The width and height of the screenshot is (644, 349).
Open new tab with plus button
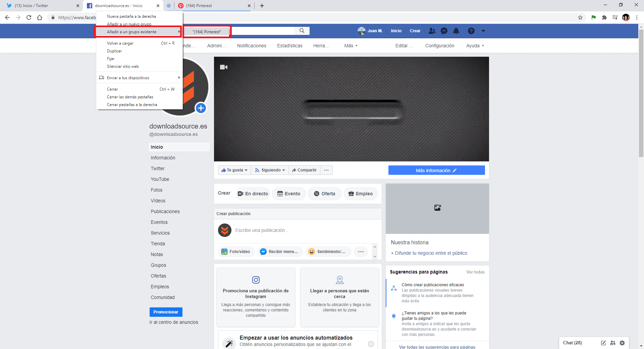point(262,6)
